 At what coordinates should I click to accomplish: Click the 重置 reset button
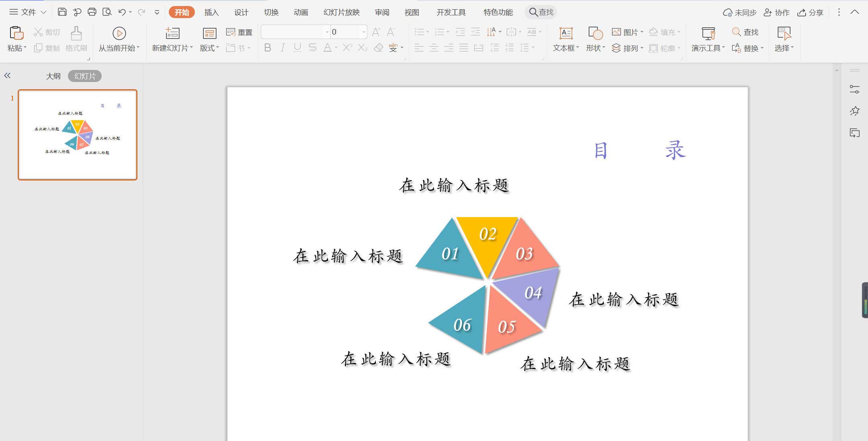point(240,32)
